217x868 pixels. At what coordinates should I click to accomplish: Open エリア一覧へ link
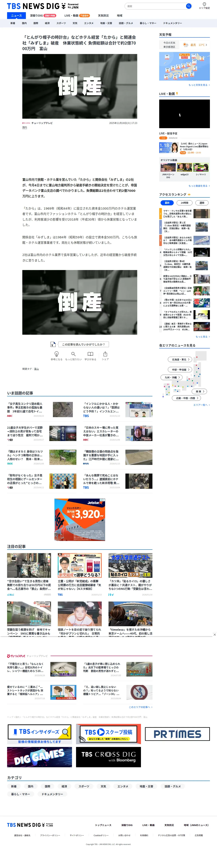pyautogui.click(x=201, y=405)
